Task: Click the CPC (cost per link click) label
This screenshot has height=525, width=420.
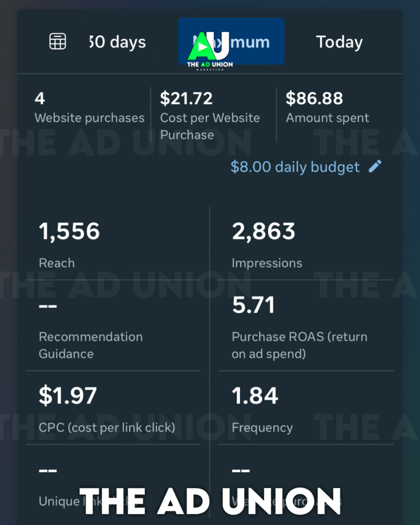Action: (107, 427)
